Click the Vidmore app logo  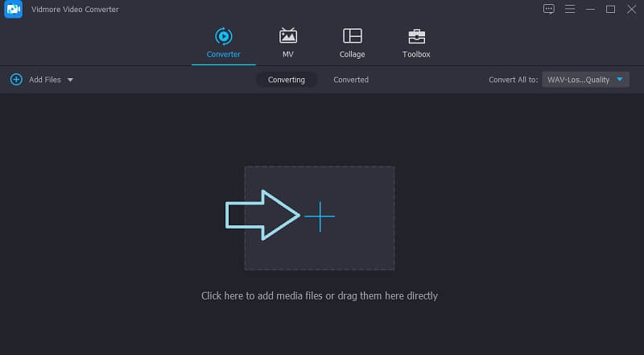tap(13, 9)
